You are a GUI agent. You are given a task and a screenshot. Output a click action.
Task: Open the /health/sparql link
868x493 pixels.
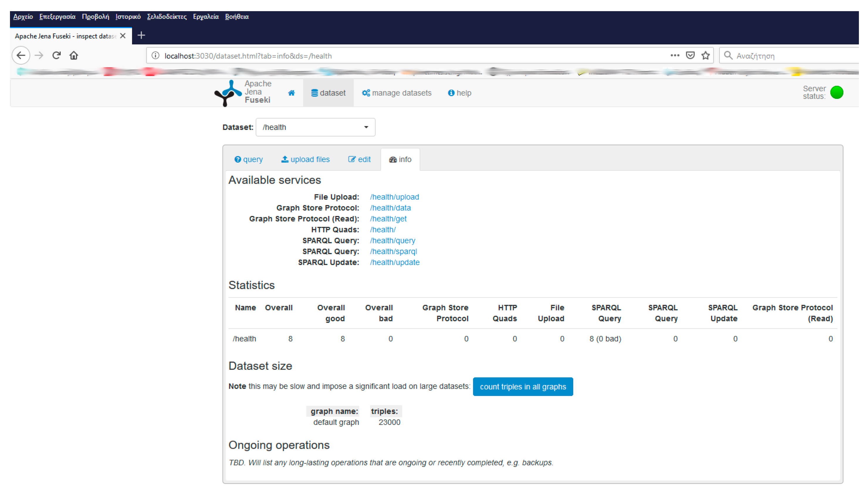(x=393, y=251)
